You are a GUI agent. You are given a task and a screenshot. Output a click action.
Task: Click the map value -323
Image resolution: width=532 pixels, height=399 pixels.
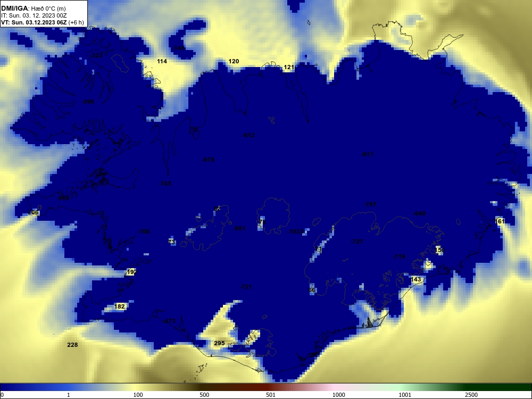pos(97,55)
